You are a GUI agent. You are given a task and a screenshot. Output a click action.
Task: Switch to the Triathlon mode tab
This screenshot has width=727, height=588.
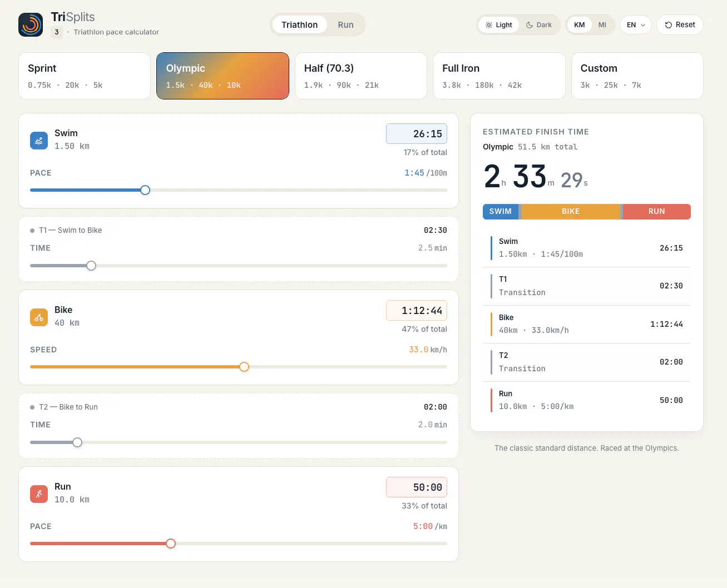click(300, 25)
